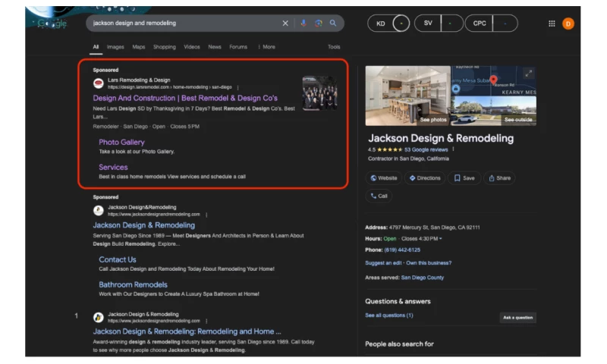Viewport: 607px width, 364px height.
Task: Click the phone number (619) 442-6125
Action: click(x=402, y=250)
